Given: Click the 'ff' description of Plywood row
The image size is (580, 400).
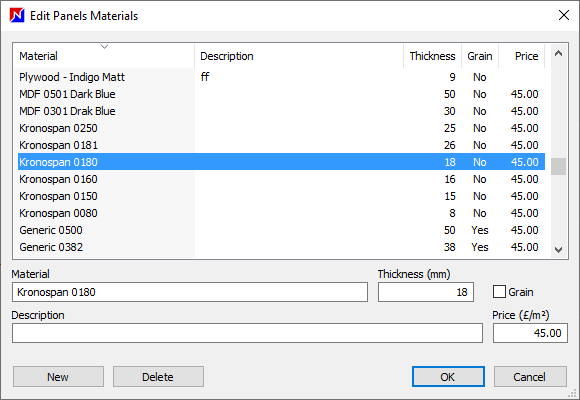Looking at the screenshot, I should (x=205, y=77).
